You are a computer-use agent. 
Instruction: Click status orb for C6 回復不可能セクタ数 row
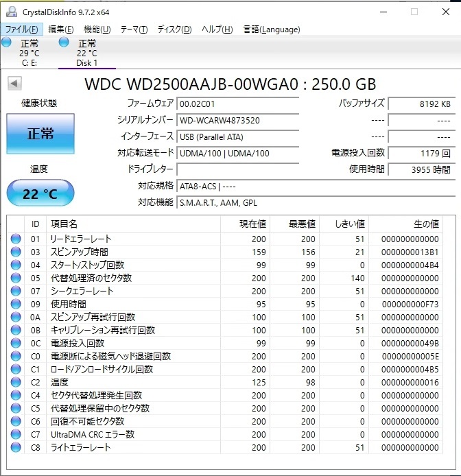point(16,422)
